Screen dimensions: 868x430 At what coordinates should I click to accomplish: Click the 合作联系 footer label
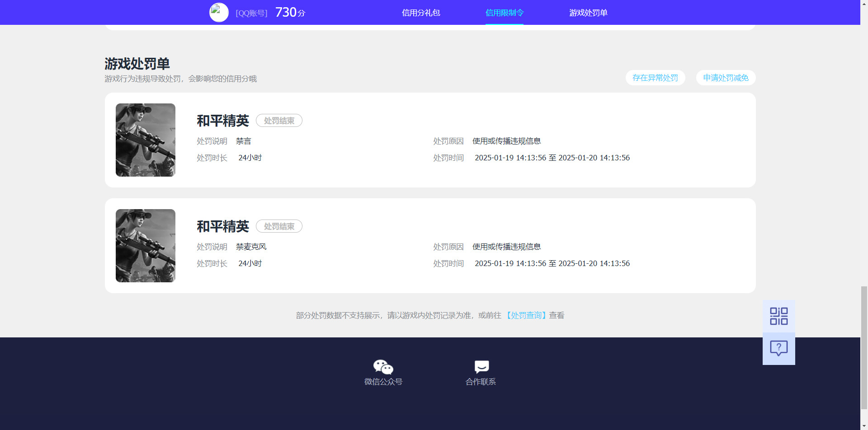tap(481, 382)
